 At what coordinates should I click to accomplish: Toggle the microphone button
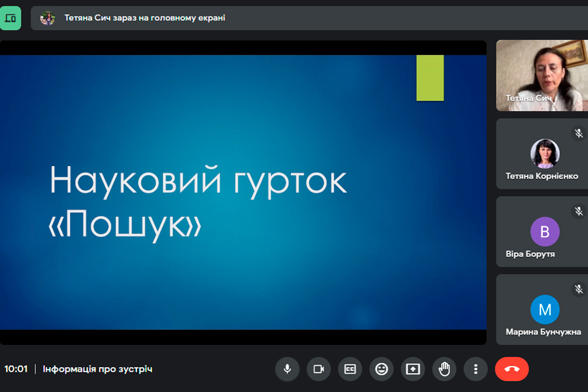287,369
